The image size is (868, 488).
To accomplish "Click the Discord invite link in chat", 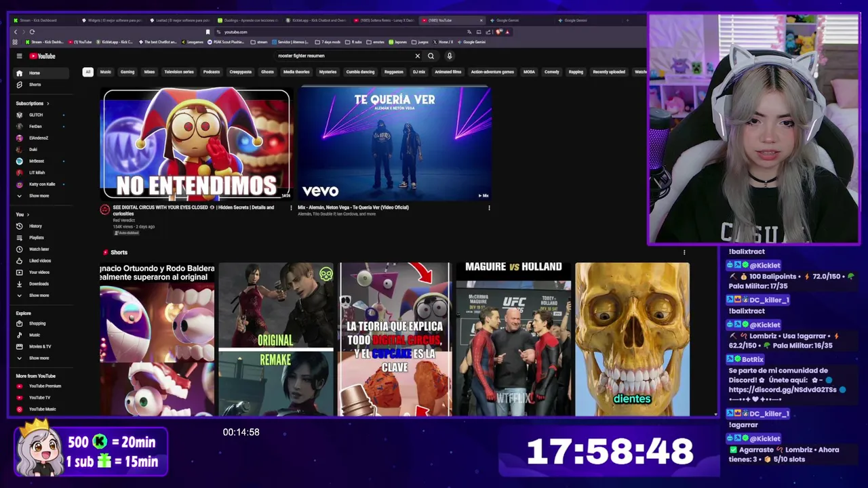I will [783, 390].
